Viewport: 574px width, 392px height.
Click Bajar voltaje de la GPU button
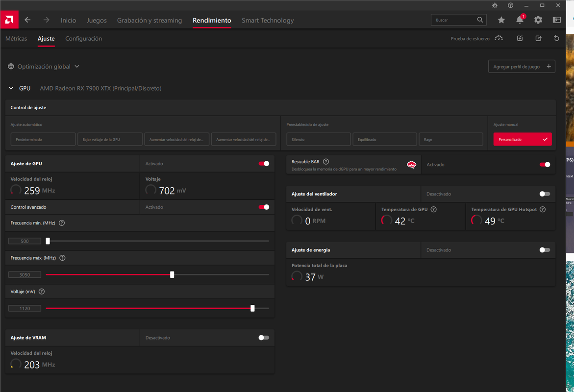[x=110, y=139]
